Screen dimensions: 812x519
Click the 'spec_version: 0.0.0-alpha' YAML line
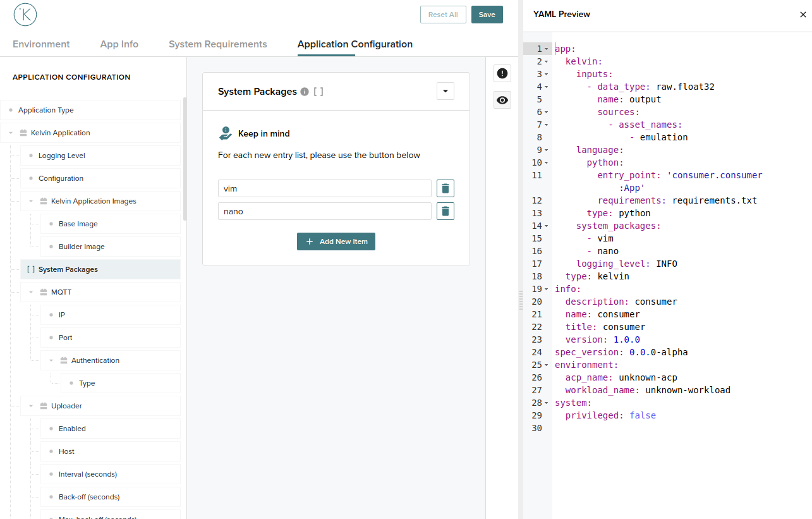pos(621,352)
